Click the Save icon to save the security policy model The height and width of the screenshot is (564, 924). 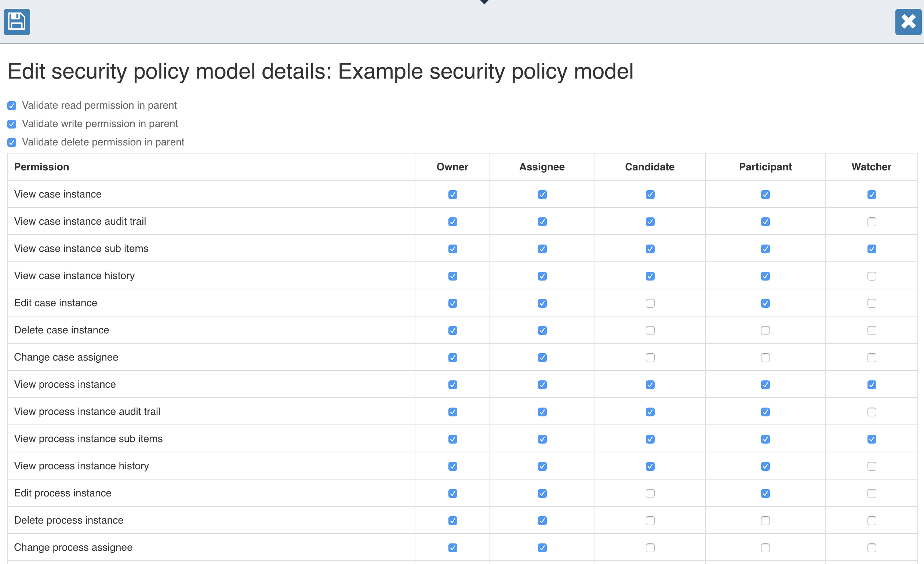(x=17, y=22)
